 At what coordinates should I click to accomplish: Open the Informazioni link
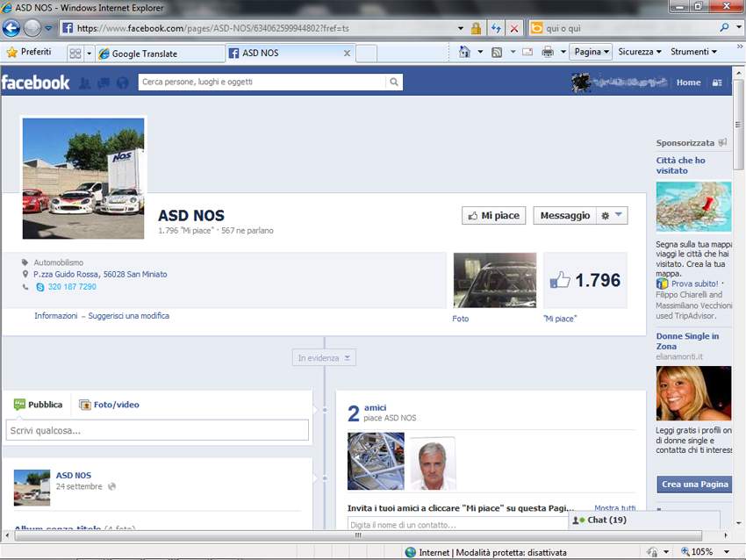55,315
